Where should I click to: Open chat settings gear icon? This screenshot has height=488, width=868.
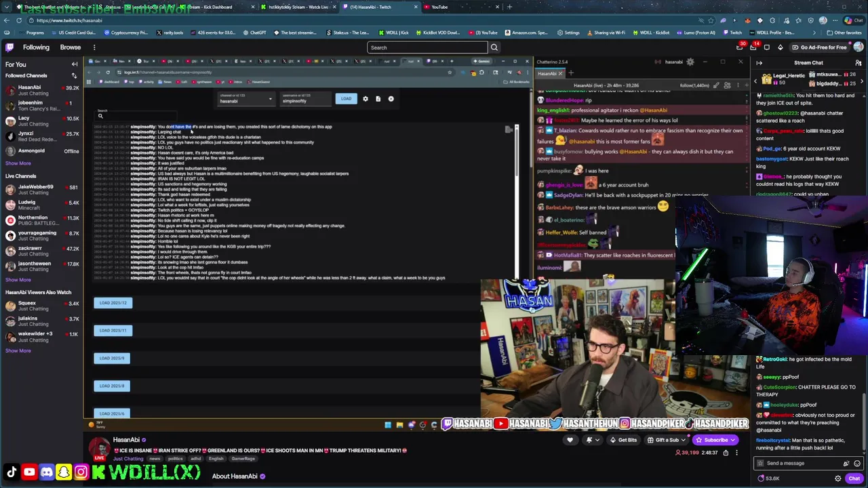837,479
